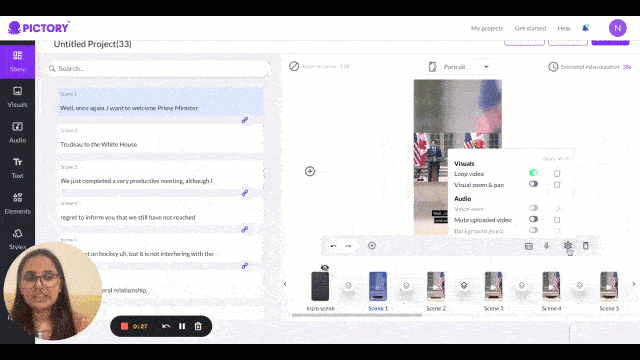Open the Styles panel in the sidebar

point(17,239)
